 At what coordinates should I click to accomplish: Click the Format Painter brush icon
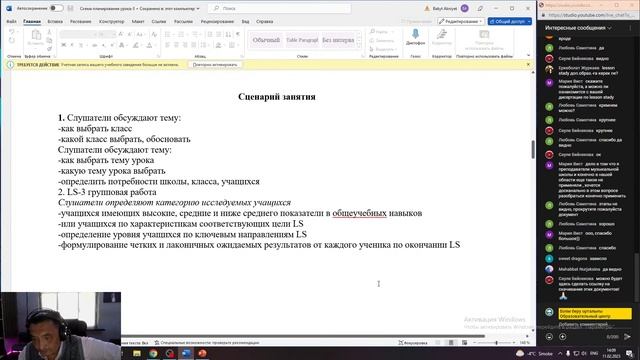tap(49, 49)
